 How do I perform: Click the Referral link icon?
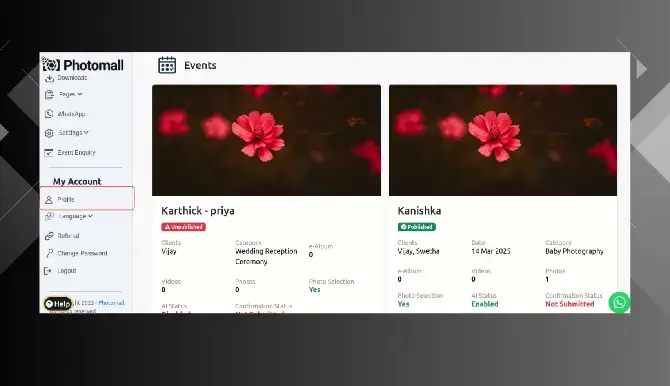tap(49, 236)
